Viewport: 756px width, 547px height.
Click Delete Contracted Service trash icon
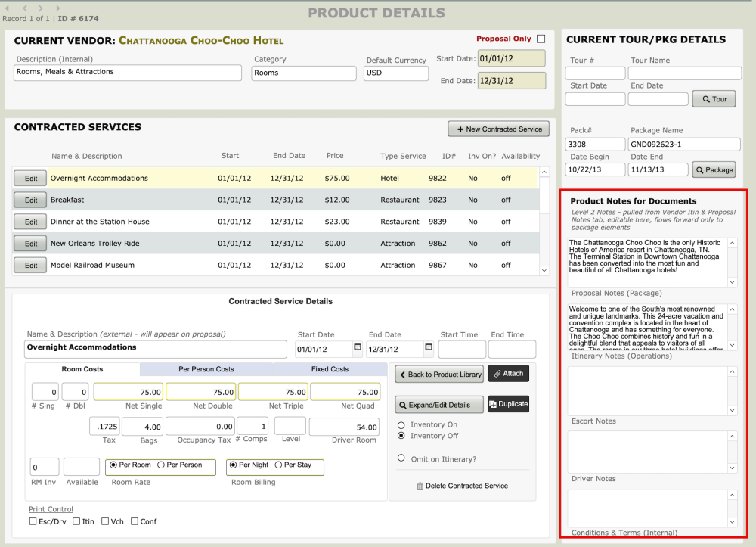pyautogui.click(x=420, y=486)
